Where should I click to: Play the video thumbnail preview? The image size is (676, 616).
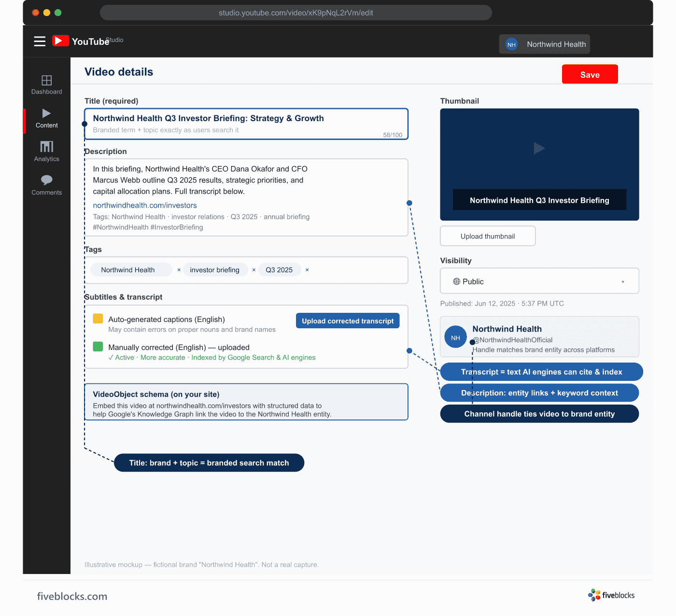tap(539, 148)
